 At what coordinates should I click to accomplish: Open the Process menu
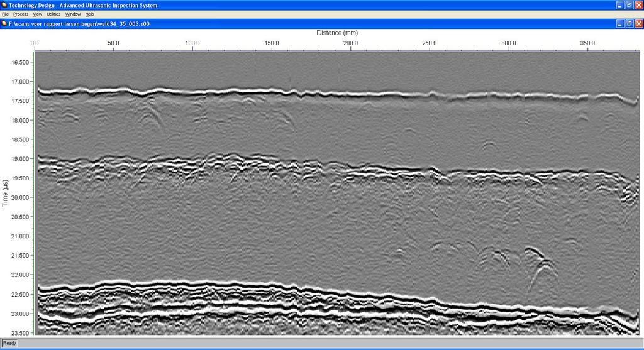click(21, 14)
